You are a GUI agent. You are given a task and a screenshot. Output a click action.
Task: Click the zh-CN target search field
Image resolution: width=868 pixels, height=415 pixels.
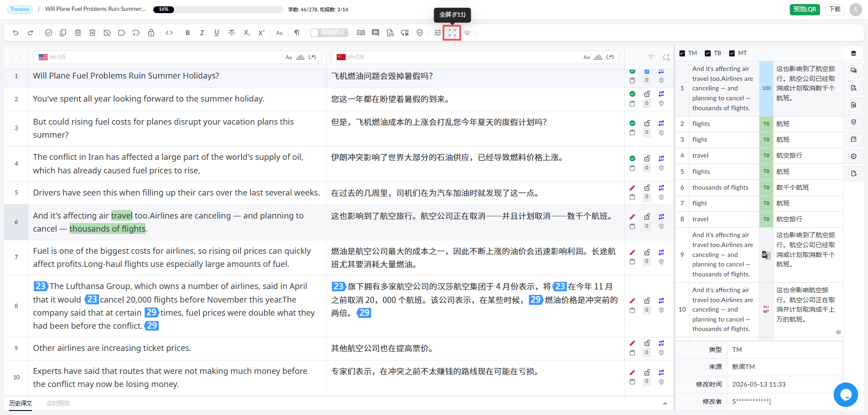pyautogui.click(x=475, y=57)
